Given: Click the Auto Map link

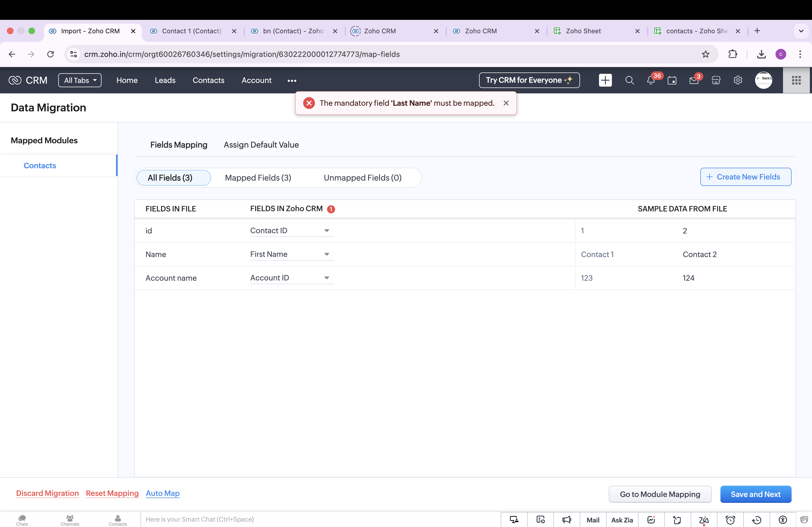Looking at the screenshot, I should [162, 493].
